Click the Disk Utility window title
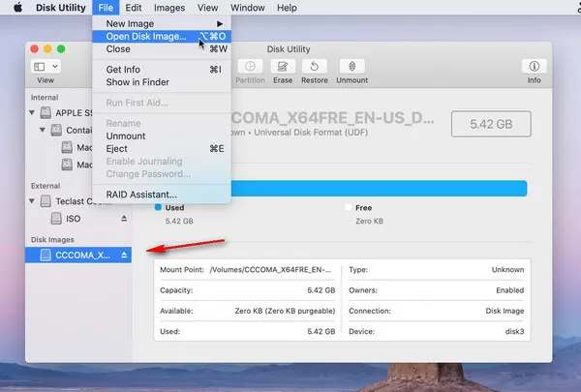 pos(289,49)
